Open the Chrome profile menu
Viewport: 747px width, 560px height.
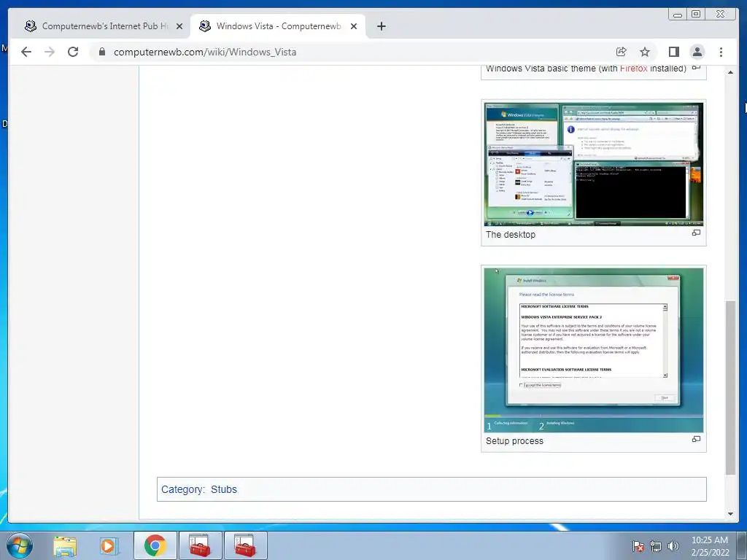[697, 52]
